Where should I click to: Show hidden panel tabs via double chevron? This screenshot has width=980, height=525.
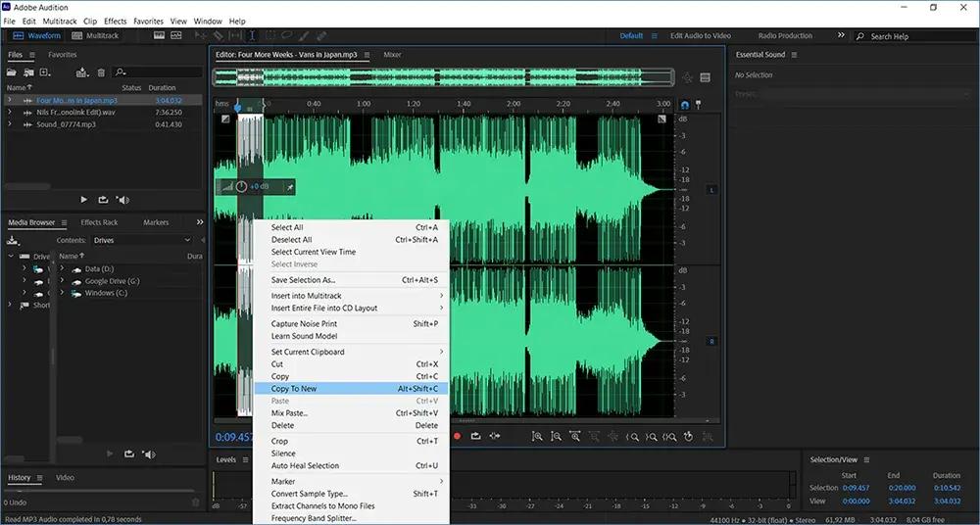tap(199, 222)
